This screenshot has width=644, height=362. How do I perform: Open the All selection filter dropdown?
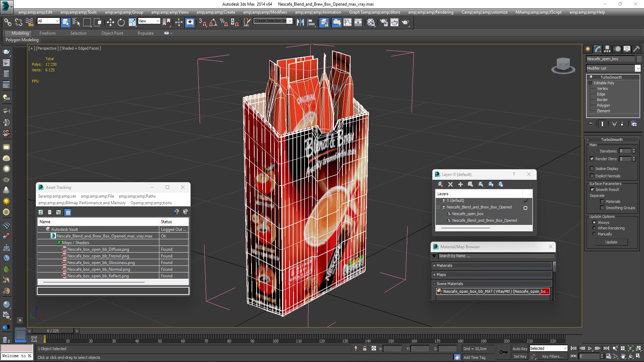pyautogui.click(x=48, y=21)
